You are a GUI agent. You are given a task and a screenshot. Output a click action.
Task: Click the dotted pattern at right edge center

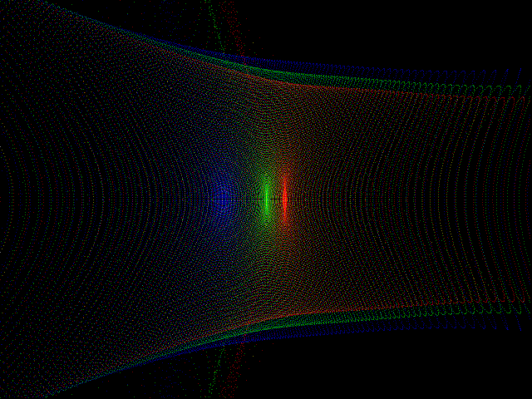tap(515, 198)
